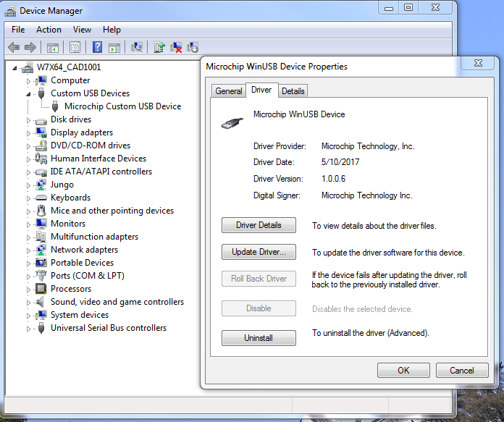
Task: Expand the Jungo node
Action: click(x=29, y=185)
